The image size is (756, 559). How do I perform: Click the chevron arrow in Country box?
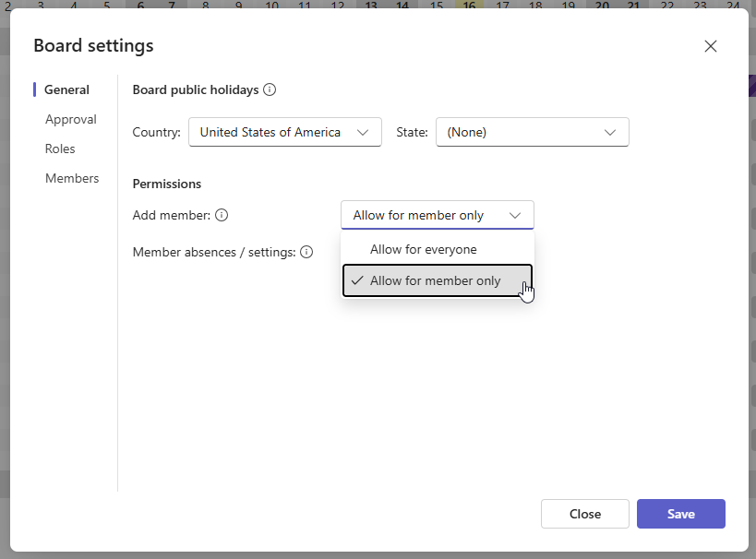click(x=364, y=132)
